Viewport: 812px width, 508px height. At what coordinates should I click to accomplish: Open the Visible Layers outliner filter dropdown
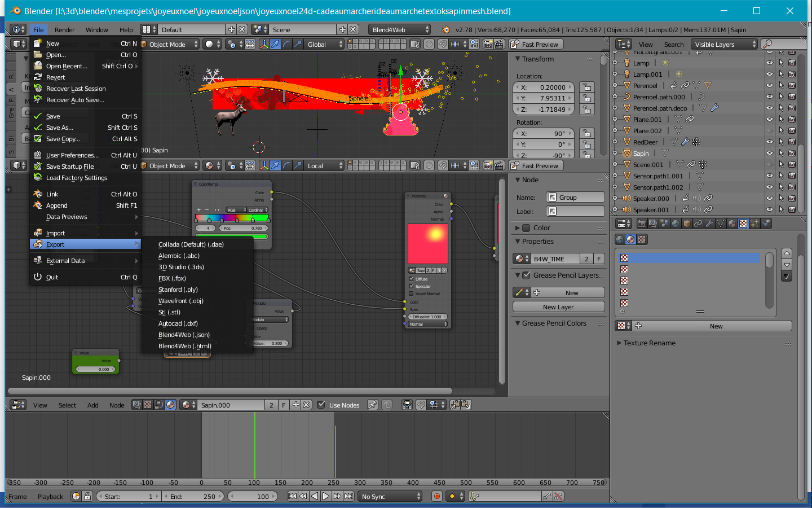coord(725,44)
